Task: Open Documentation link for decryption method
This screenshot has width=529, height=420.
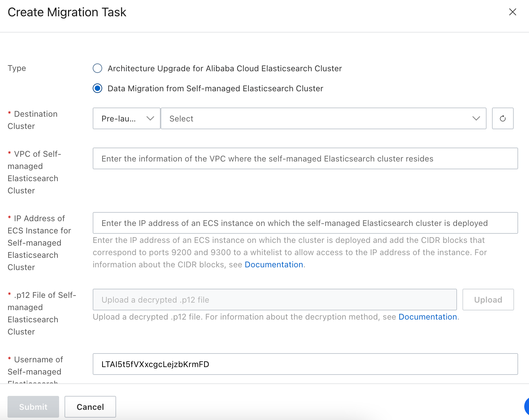Action: coord(427,317)
